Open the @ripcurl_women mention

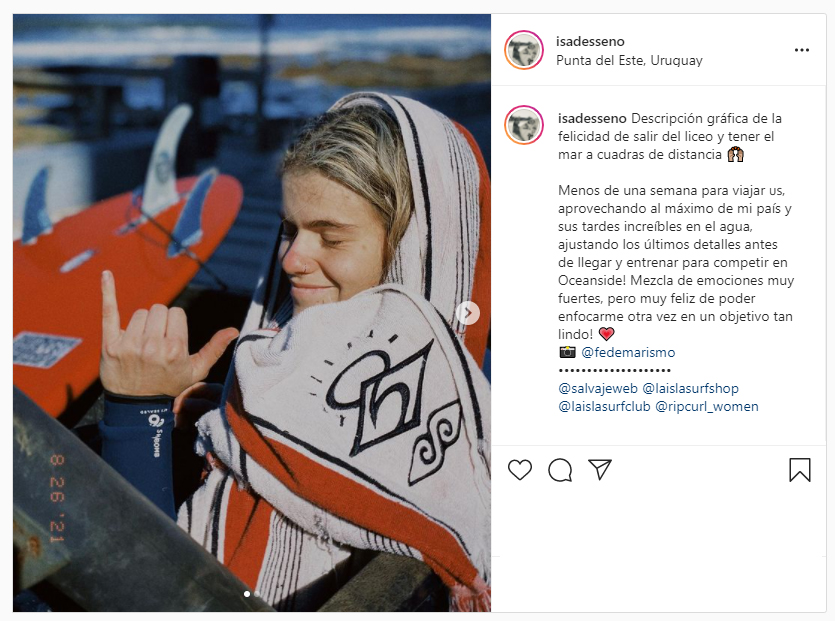(707, 406)
